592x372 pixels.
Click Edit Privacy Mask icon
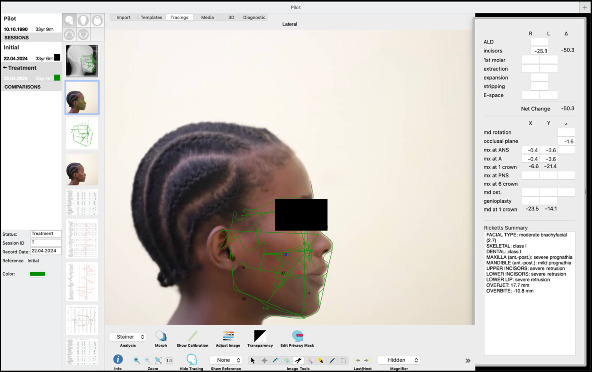coord(298,336)
